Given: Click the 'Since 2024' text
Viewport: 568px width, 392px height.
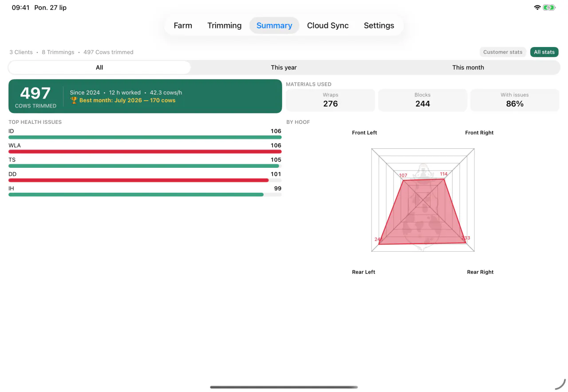Looking at the screenshot, I should point(85,93).
